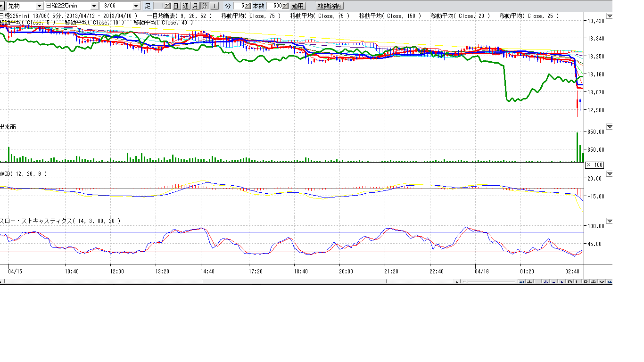Click the 適用 apply button
Viewport: 644px width, 362px height.
click(x=297, y=6)
